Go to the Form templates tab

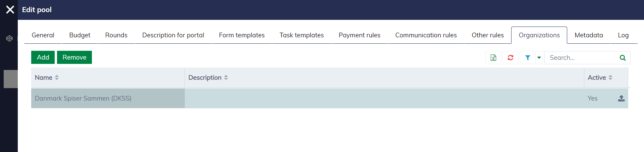241,35
